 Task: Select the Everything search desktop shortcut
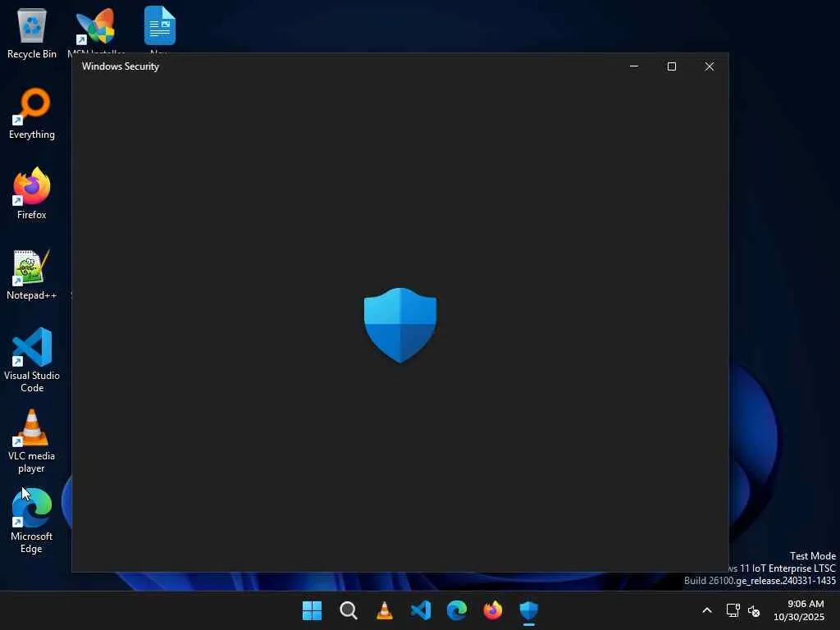click(x=32, y=113)
